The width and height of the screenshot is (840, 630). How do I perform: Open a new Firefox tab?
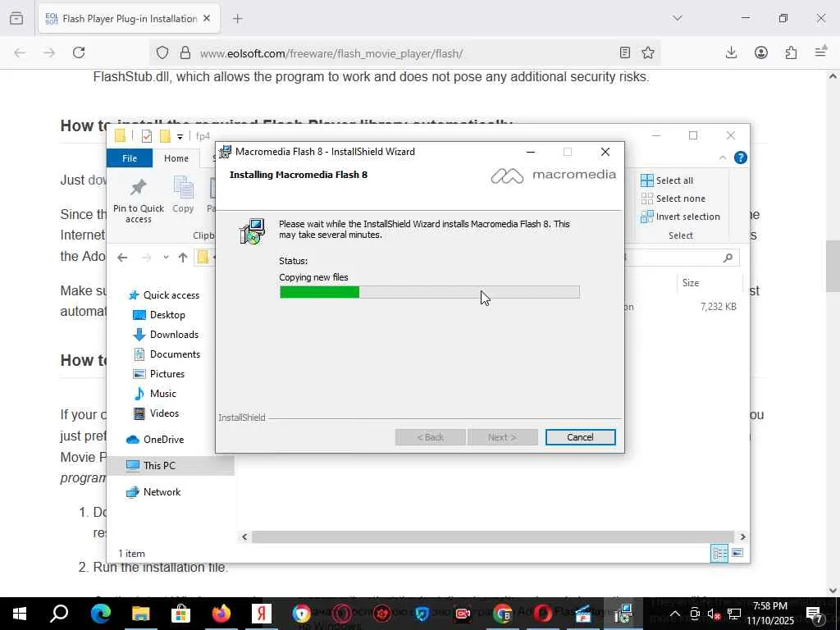click(238, 19)
